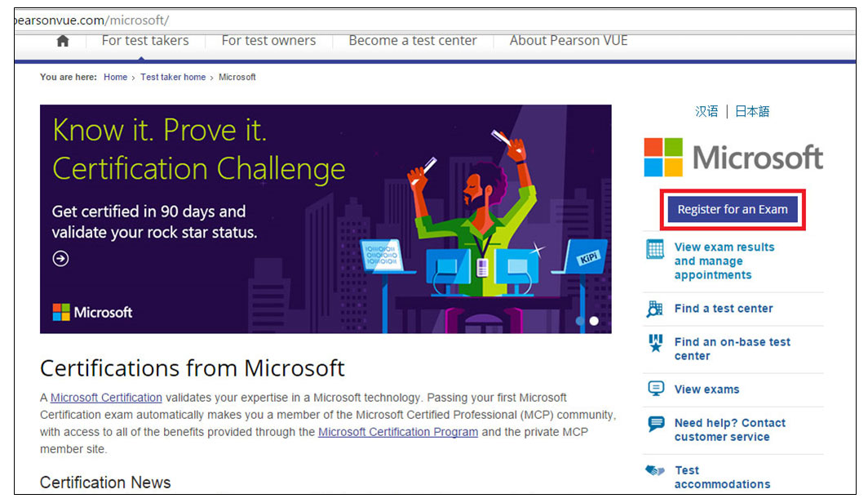Click the speech bubble customer service icon
The image size is (868, 503).
point(656,424)
